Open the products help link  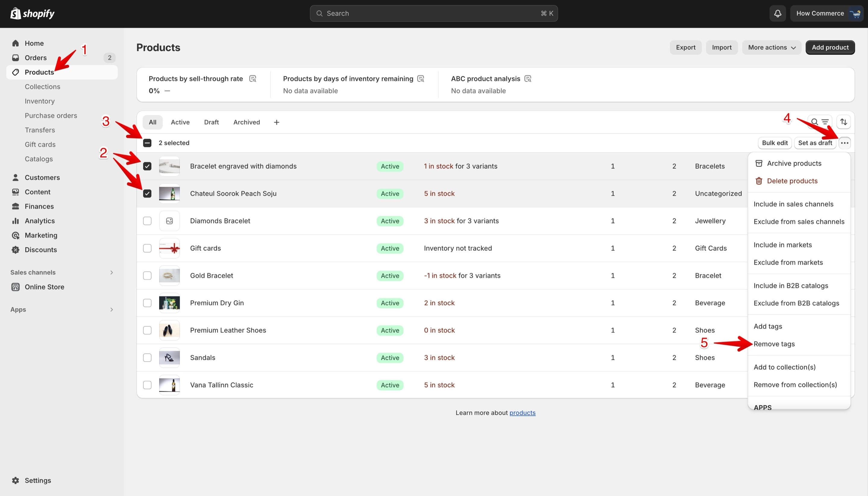pyautogui.click(x=522, y=413)
